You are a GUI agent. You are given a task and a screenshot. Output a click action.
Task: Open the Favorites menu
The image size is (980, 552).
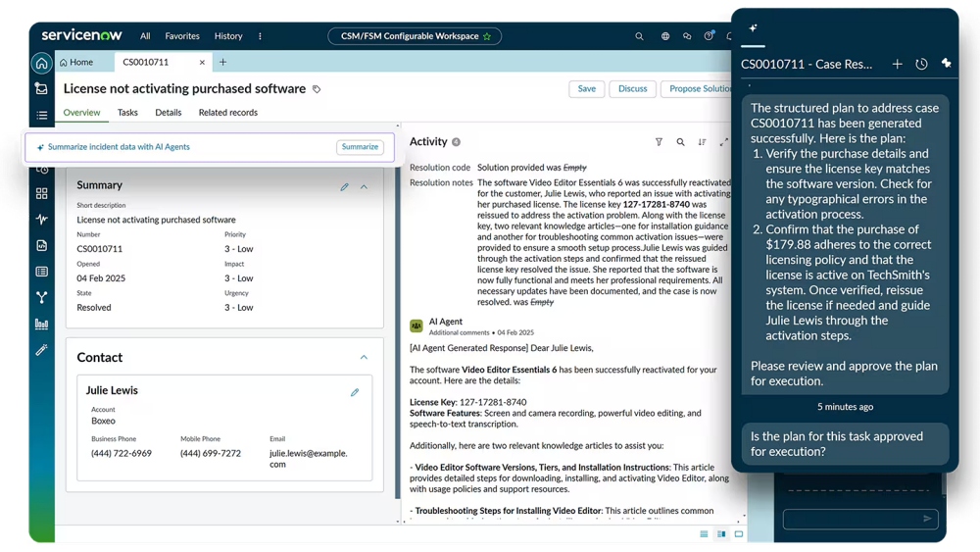pos(182,36)
